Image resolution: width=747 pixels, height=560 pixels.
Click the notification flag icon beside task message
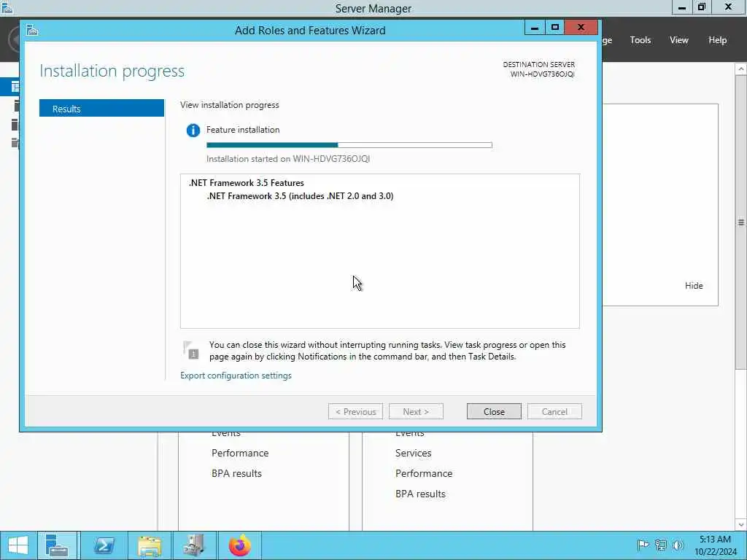click(x=192, y=351)
